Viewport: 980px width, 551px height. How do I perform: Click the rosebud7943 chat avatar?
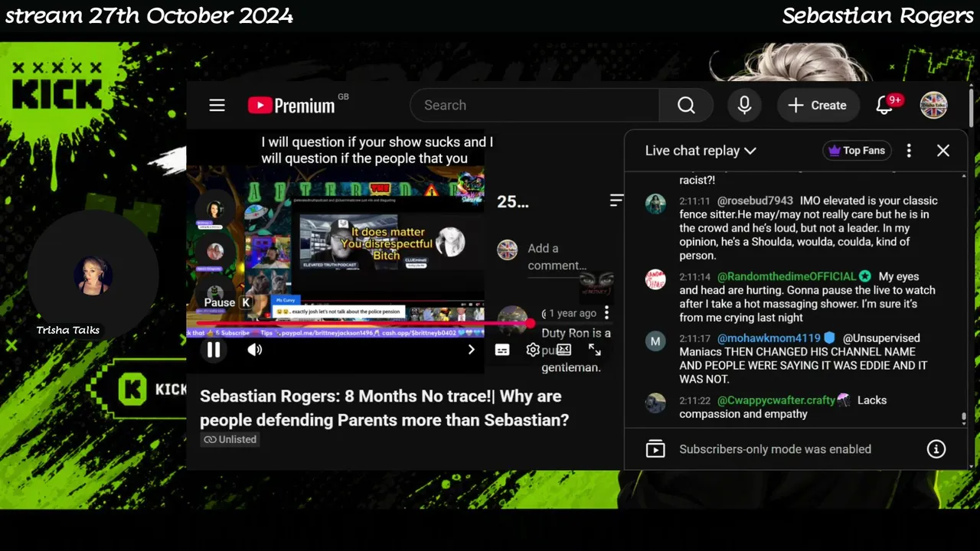pyautogui.click(x=655, y=204)
